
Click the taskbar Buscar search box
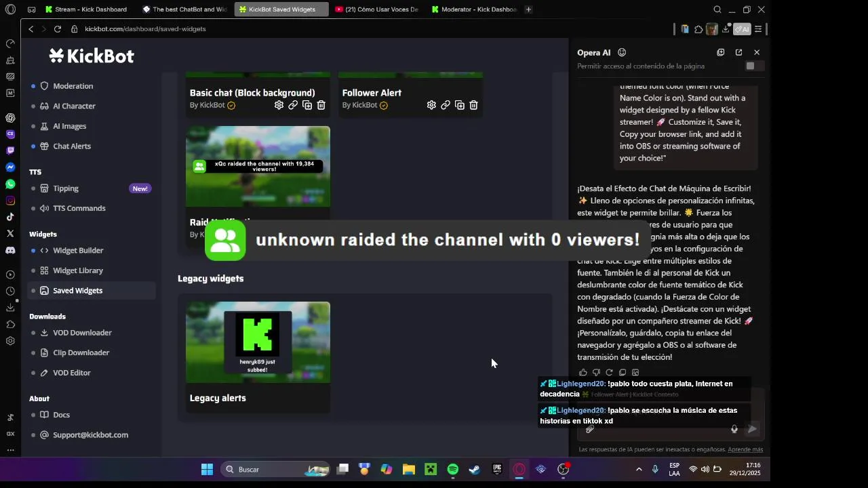pyautogui.click(x=276, y=469)
